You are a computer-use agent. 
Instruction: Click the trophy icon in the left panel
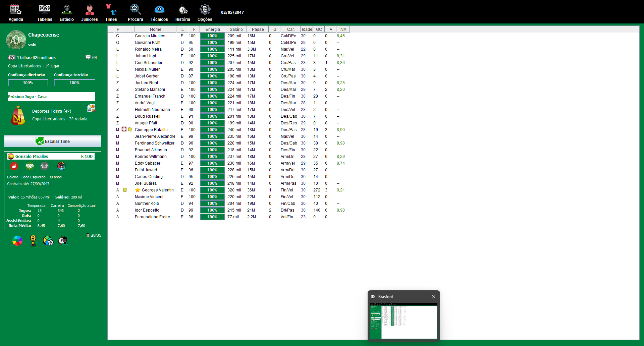[x=33, y=240]
